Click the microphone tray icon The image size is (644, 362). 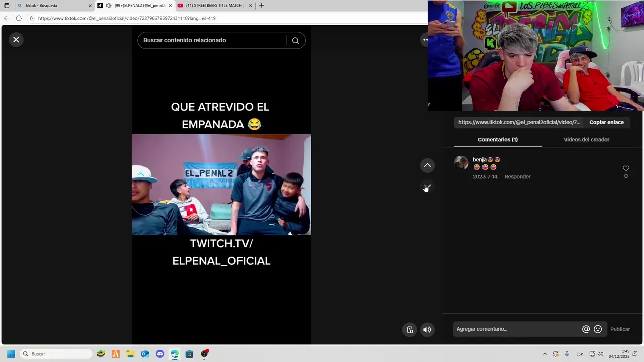point(567,354)
